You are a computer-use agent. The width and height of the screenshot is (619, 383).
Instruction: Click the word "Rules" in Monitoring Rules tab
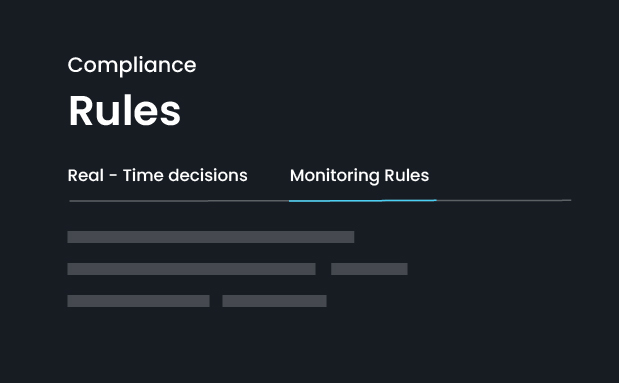click(407, 175)
